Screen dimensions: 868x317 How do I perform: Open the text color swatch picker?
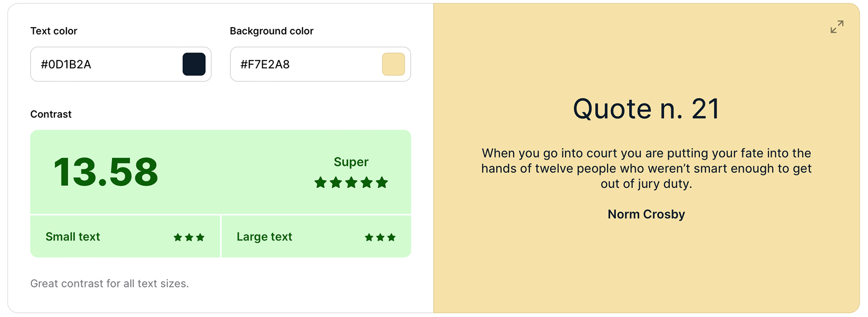[194, 64]
